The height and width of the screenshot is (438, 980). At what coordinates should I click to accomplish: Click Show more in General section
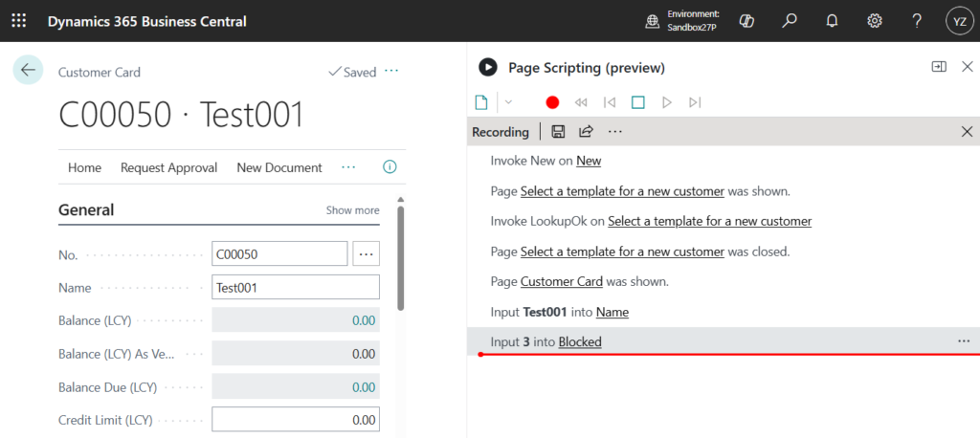pos(352,210)
